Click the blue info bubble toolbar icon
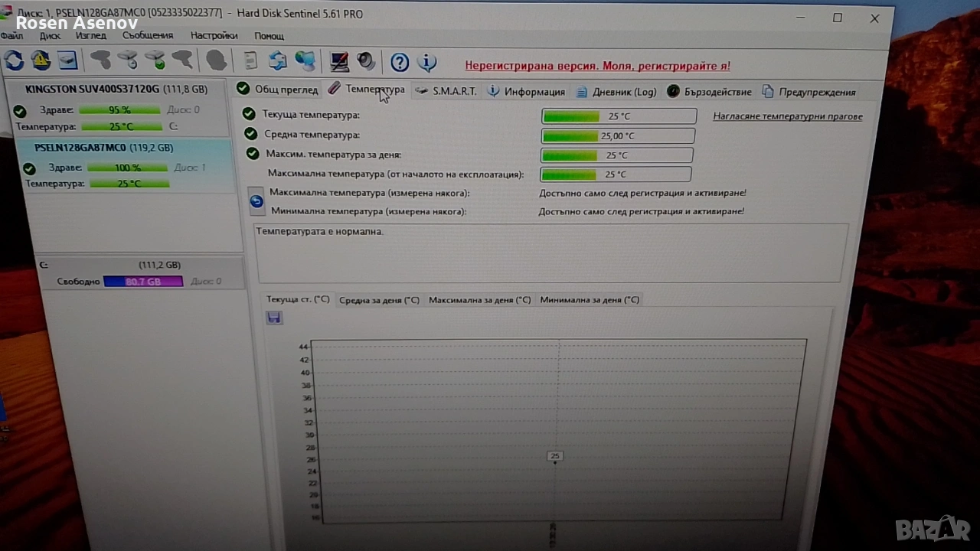 pos(426,62)
